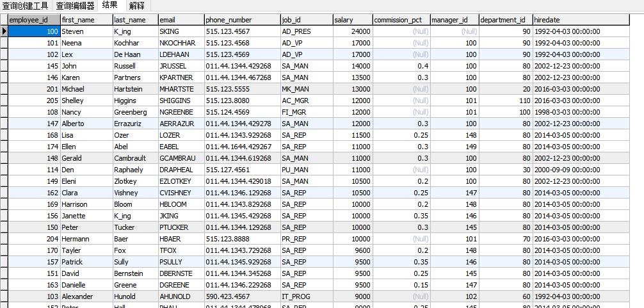Click first name cell Clara
Image resolution: width=644 pixels, height=308 pixels.
86,193
